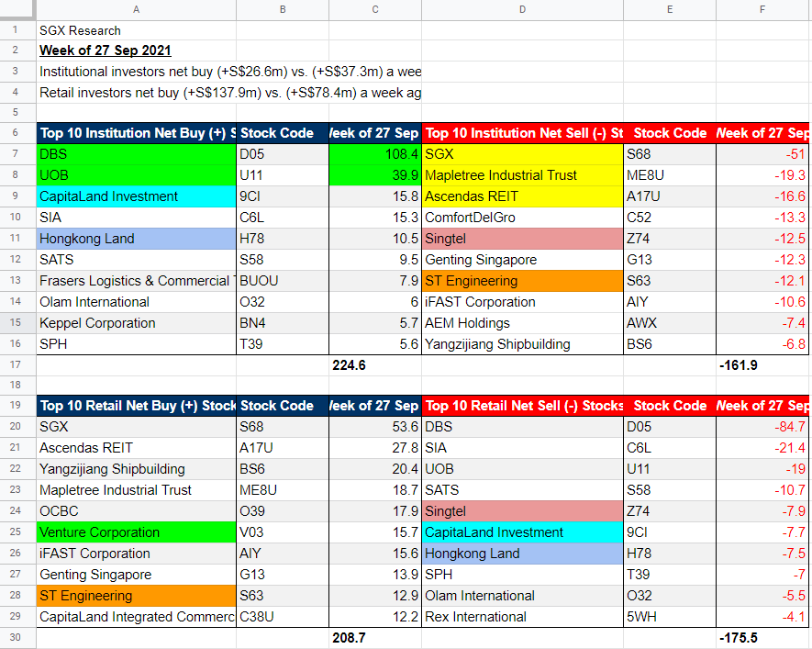Image resolution: width=812 pixels, height=649 pixels.
Task: Click stock code AWX cell
Action: [670, 323]
